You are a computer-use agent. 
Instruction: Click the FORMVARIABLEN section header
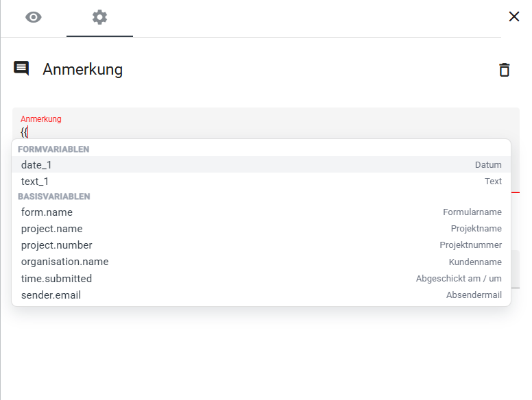tap(53, 149)
